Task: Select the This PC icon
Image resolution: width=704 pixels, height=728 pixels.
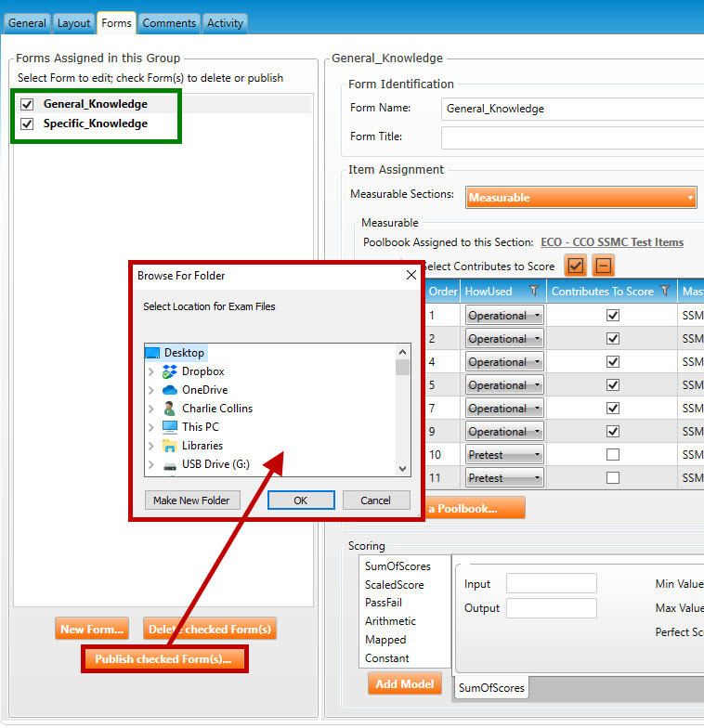Action: point(170,427)
